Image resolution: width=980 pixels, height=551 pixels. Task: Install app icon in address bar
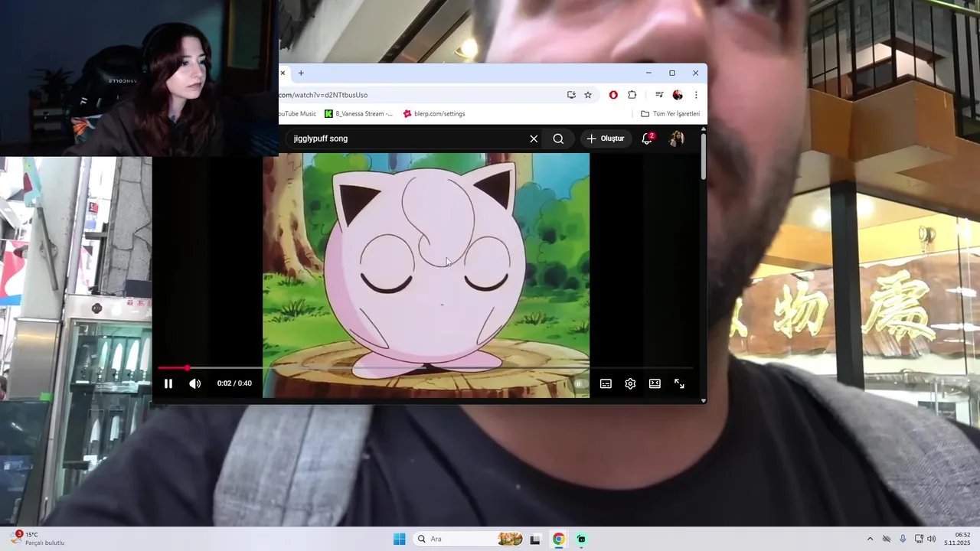[571, 95]
